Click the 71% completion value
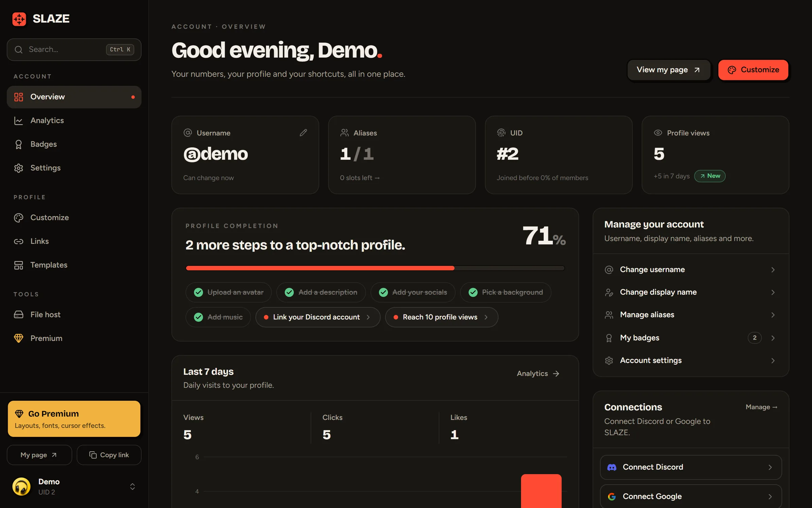Screen dimensions: 812x508 (x=544, y=236)
